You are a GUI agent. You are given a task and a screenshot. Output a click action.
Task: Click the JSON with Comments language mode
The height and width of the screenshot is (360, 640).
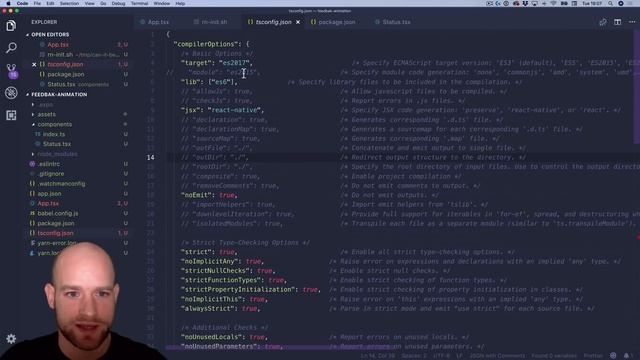[497, 356]
